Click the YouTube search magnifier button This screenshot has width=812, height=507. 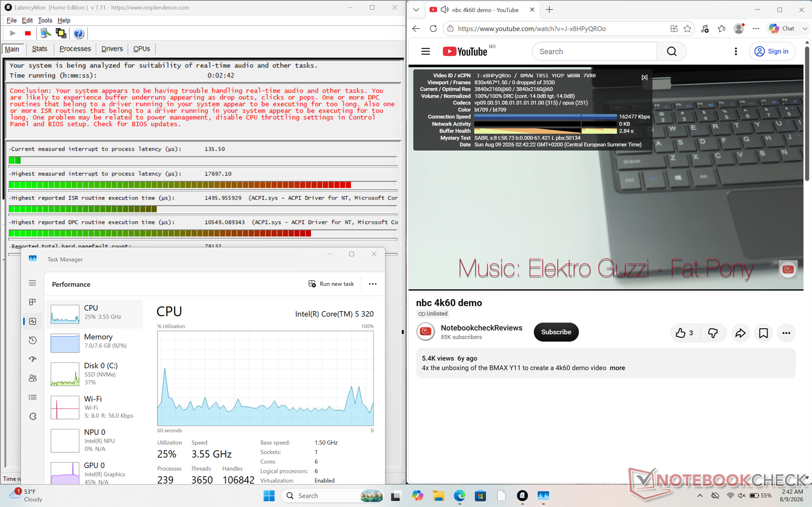coord(672,51)
